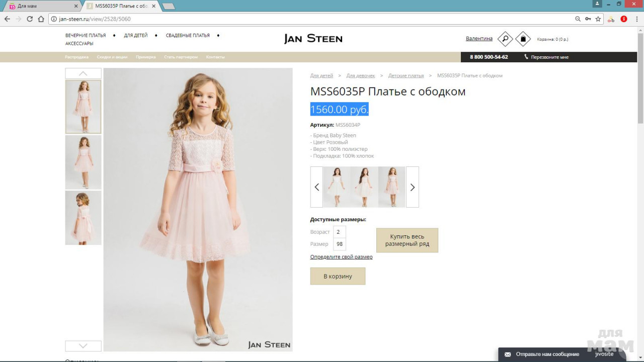Screen dimensions: 644x362
Task: Show next color variants with right arrow
Action: coord(412,187)
